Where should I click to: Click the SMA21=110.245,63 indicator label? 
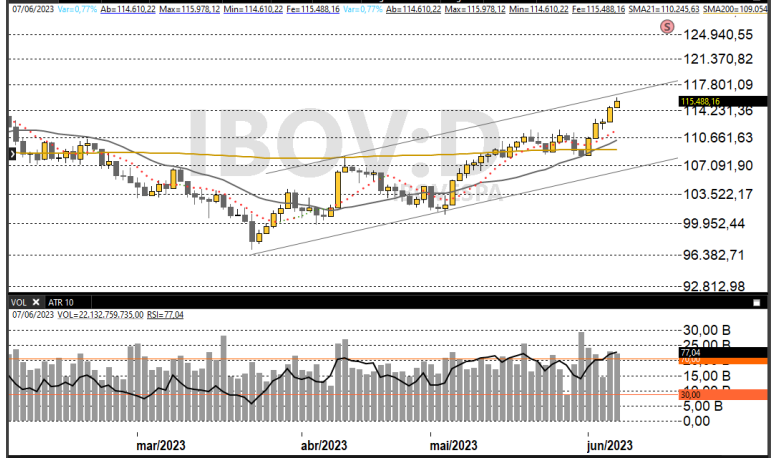664,9
